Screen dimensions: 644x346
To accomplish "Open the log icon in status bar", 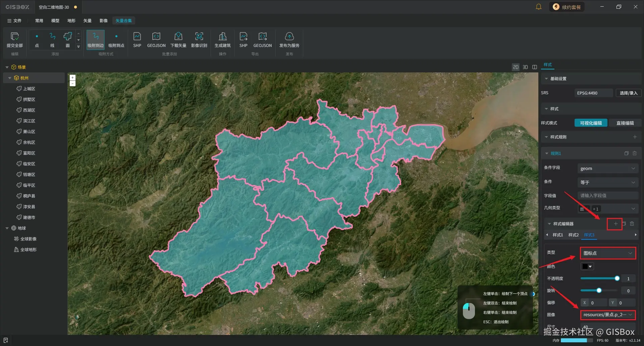I will tap(5, 340).
